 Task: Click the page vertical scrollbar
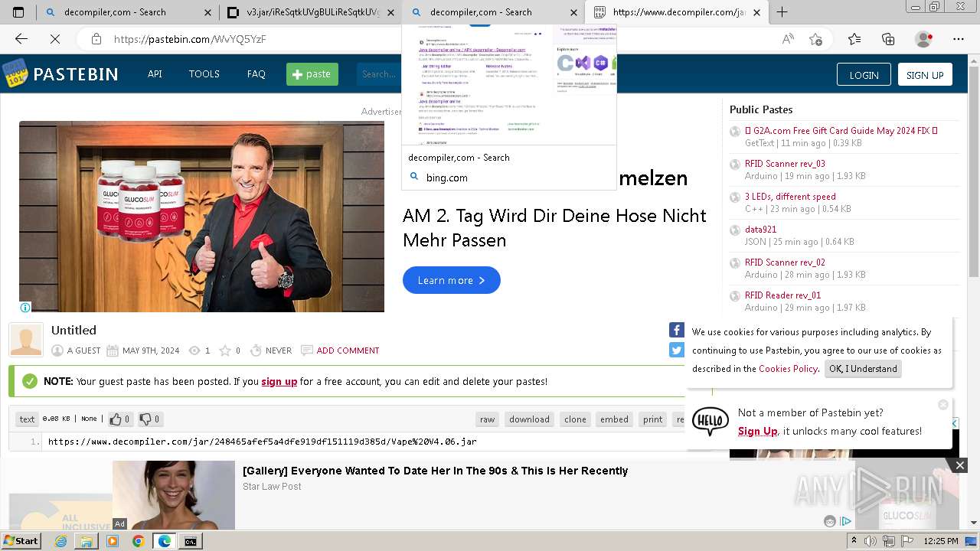click(974, 291)
